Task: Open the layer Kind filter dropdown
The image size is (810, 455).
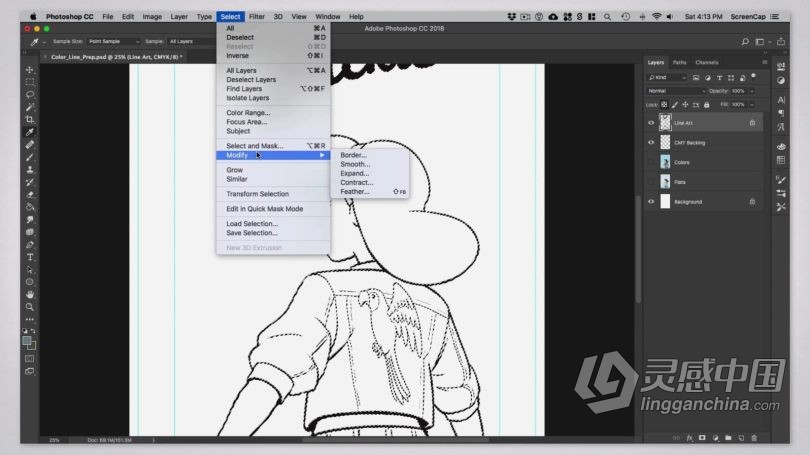Action: coord(666,77)
